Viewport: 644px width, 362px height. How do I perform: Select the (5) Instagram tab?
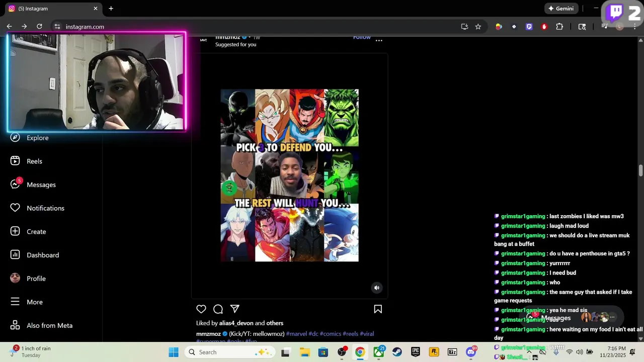(x=53, y=9)
